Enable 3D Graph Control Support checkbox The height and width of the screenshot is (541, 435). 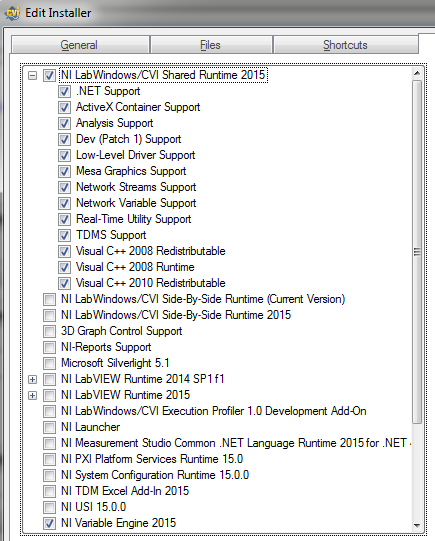tap(49, 331)
